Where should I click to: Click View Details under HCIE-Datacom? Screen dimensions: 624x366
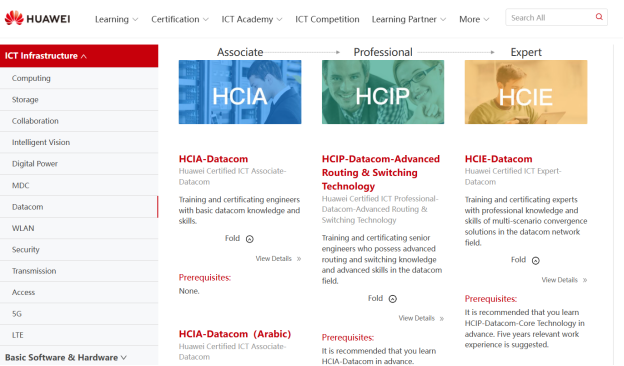pos(559,280)
